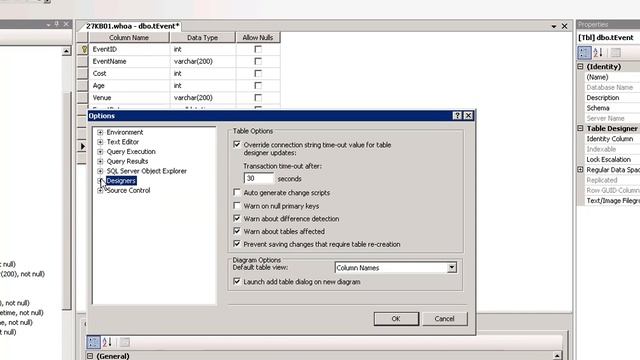Expand the Source Control tree node

[x=100, y=191]
